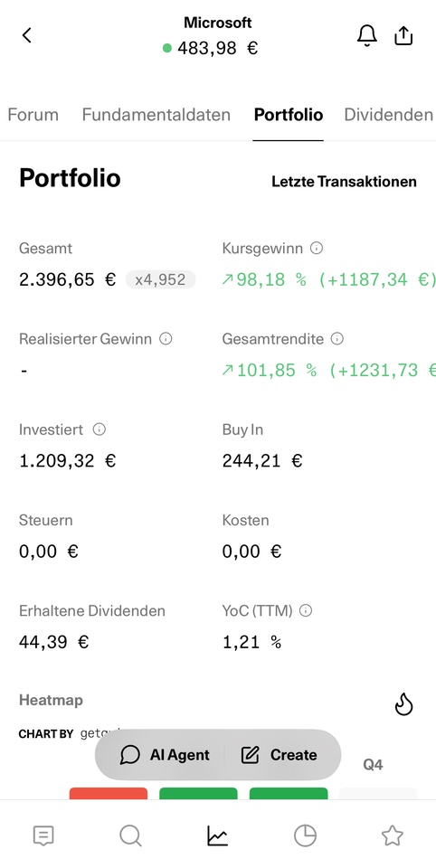Open search from the bottom navigation
The image size is (436, 868).
[131, 835]
